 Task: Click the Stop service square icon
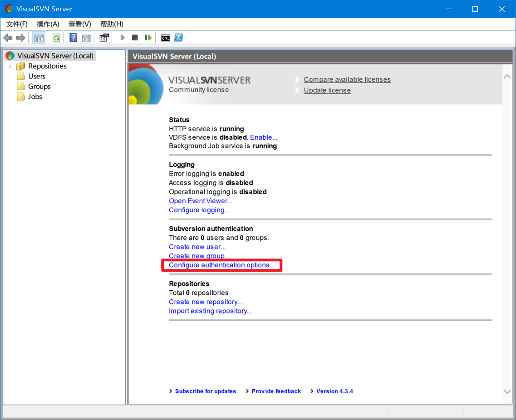coord(135,38)
